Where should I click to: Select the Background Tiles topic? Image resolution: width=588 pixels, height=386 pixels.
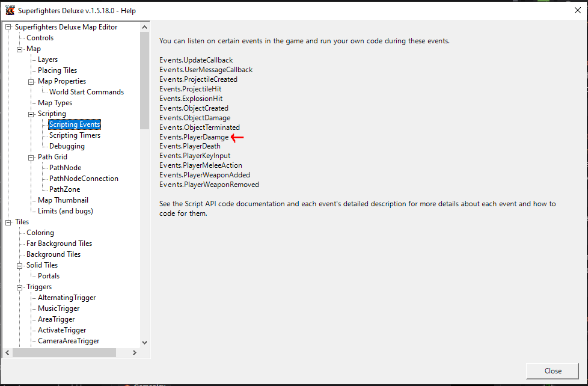(x=54, y=254)
